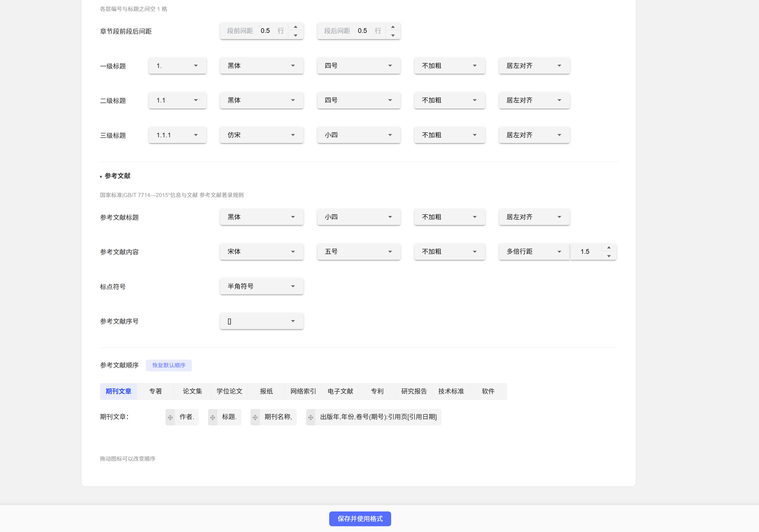Image resolution: width=759 pixels, height=532 pixels.
Task: Open 三级标题 font dropdown showing 仿宋
Action: tap(261, 135)
